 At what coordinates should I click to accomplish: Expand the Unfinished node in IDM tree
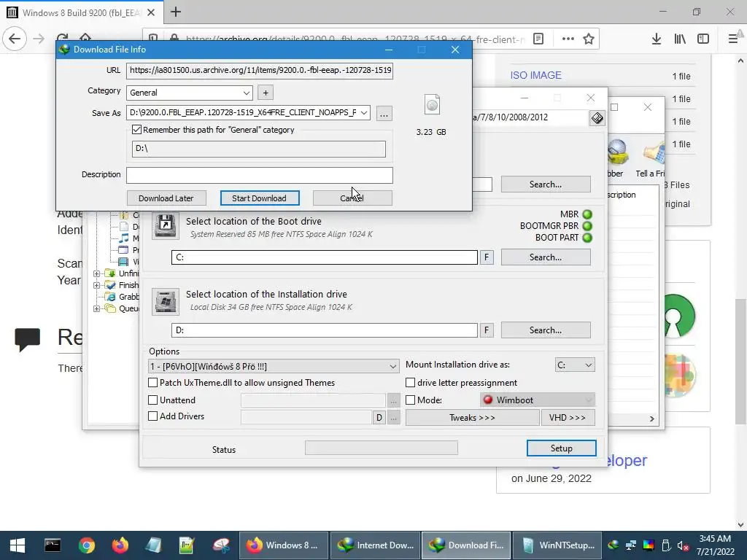(x=97, y=273)
